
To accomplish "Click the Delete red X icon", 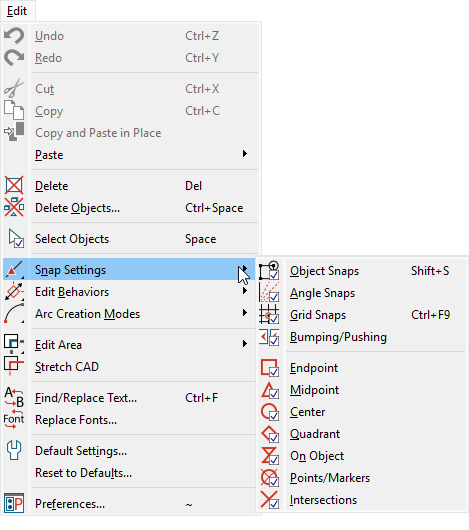I will (14, 186).
